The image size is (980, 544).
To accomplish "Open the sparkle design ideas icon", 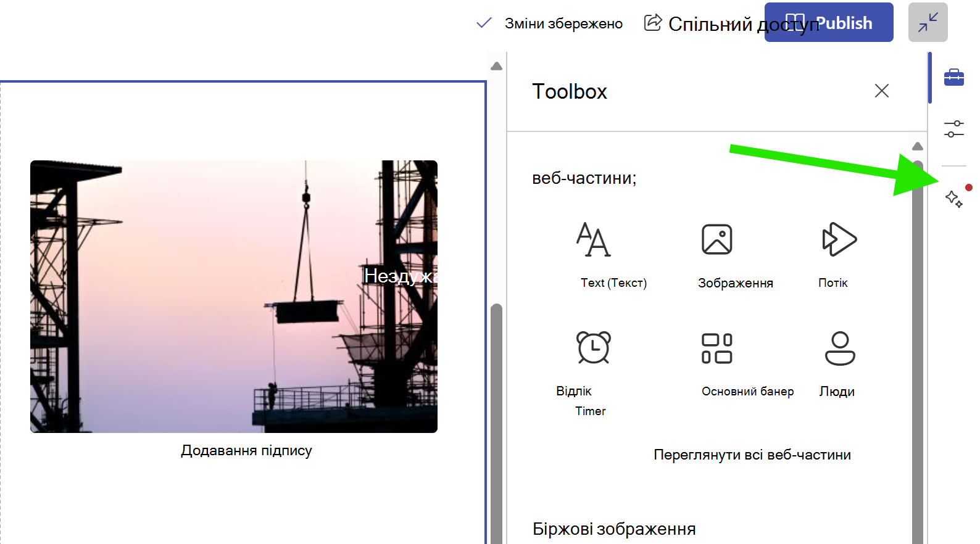I will point(954,199).
